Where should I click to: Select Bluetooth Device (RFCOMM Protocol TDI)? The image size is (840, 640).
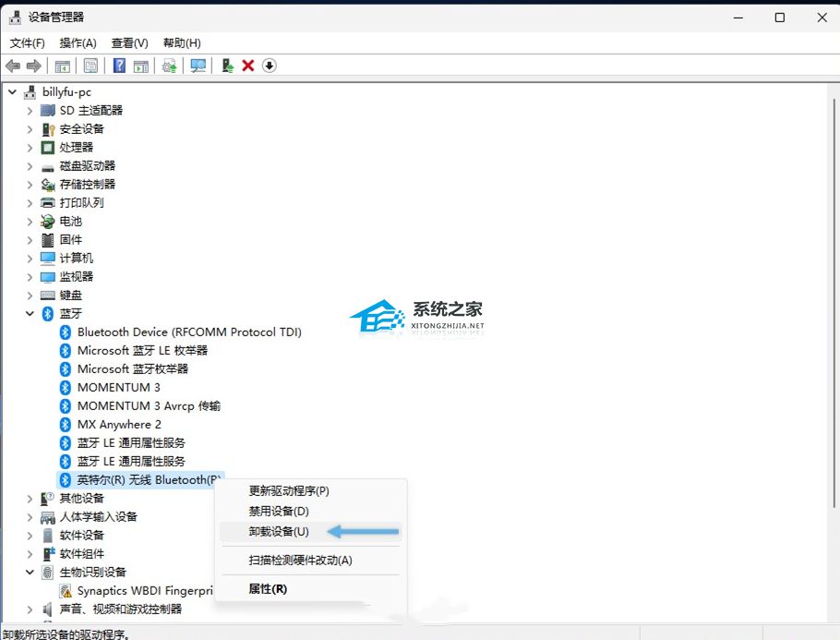pos(189,332)
